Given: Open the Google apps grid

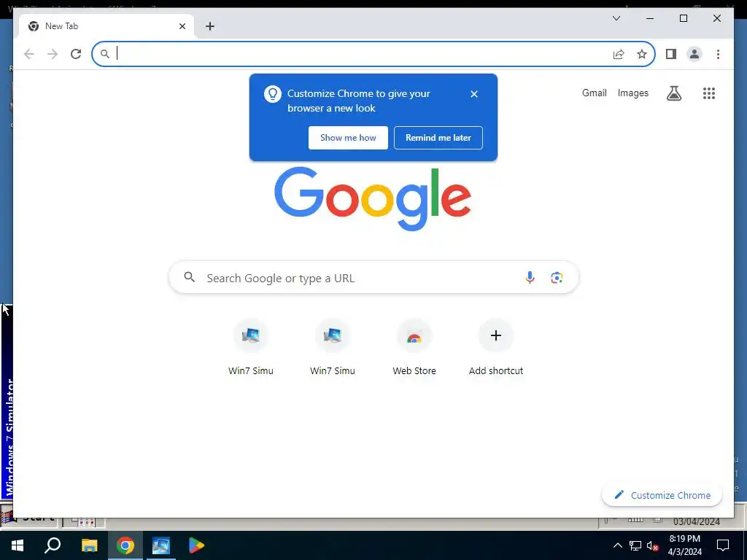Looking at the screenshot, I should coord(709,93).
